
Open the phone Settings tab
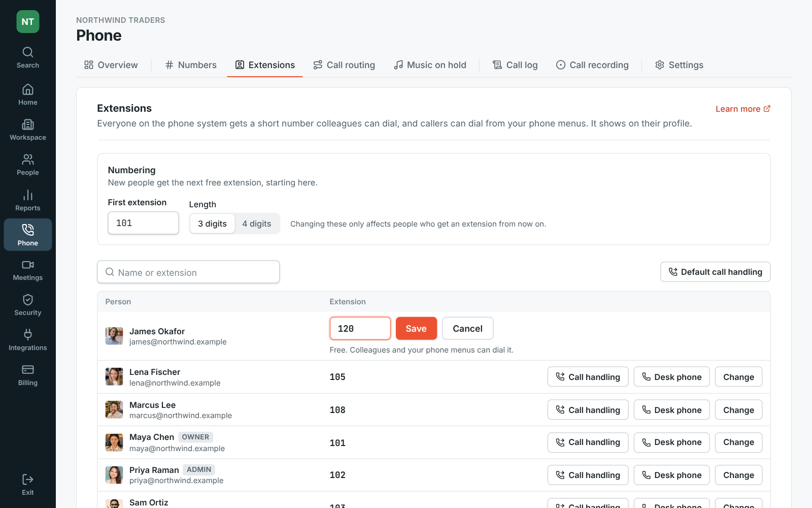coord(679,65)
